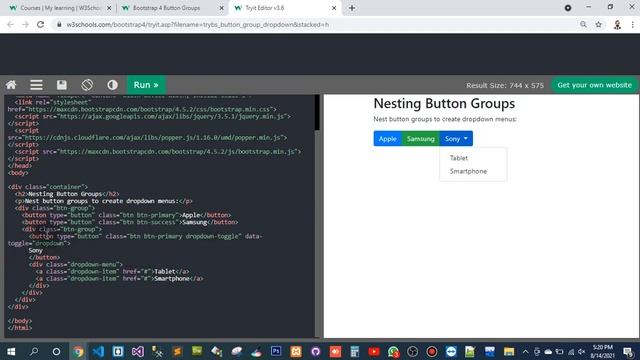The width and height of the screenshot is (640, 360).
Task: Open WhatsApp from the taskbar
Action: click(393, 351)
